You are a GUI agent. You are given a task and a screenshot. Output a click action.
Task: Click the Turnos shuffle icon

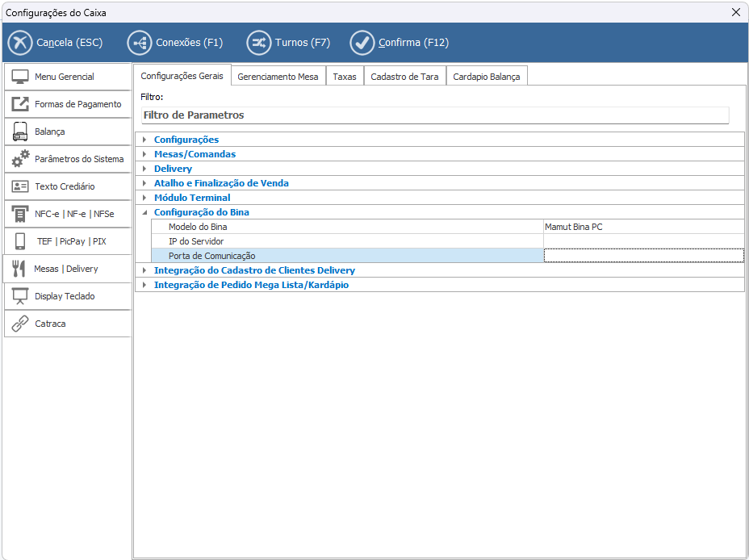pyautogui.click(x=258, y=43)
